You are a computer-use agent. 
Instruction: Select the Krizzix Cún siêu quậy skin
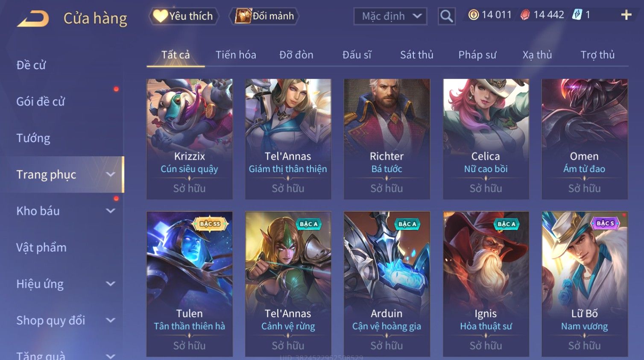[x=190, y=139]
